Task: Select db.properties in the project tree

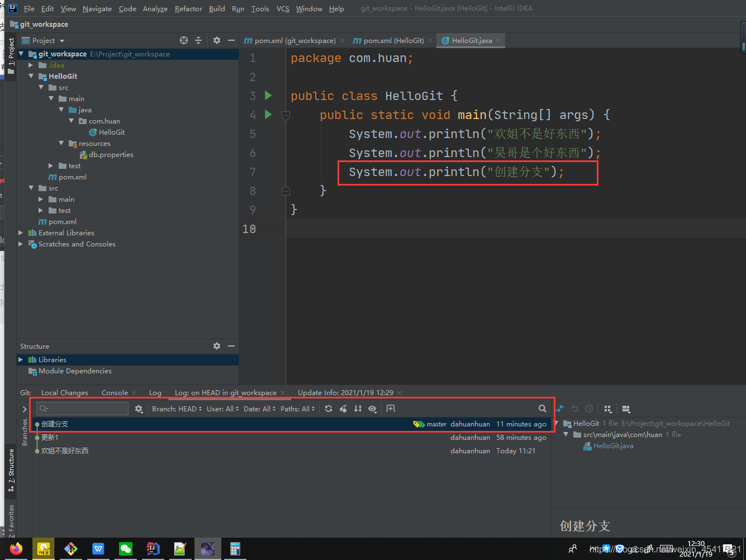Action: [x=111, y=154]
